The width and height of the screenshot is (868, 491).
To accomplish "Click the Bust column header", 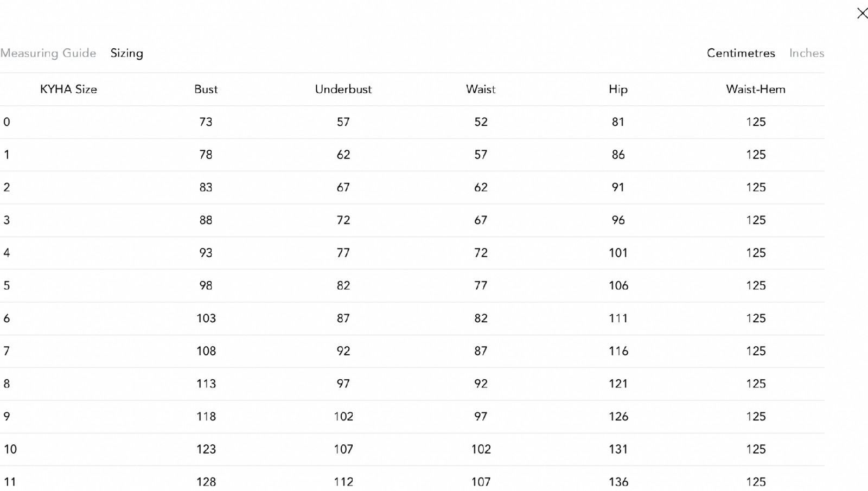I will 206,90.
